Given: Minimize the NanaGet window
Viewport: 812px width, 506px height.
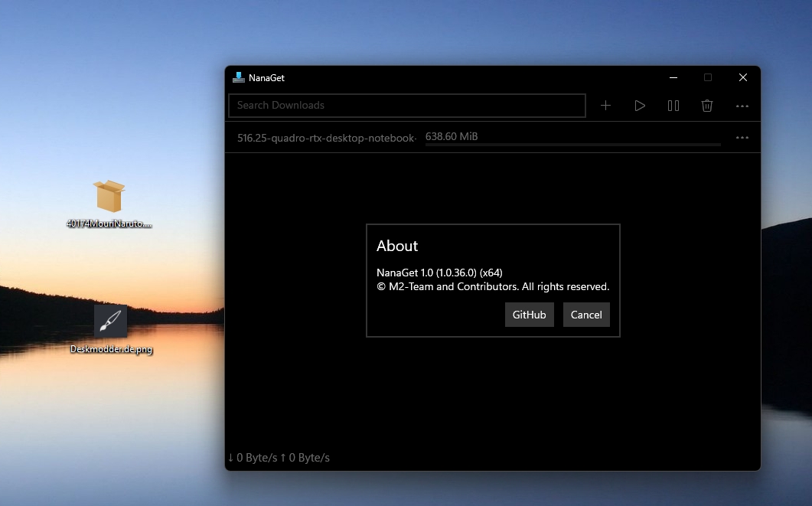Looking at the screenshot, I should [x=673, y=77].
